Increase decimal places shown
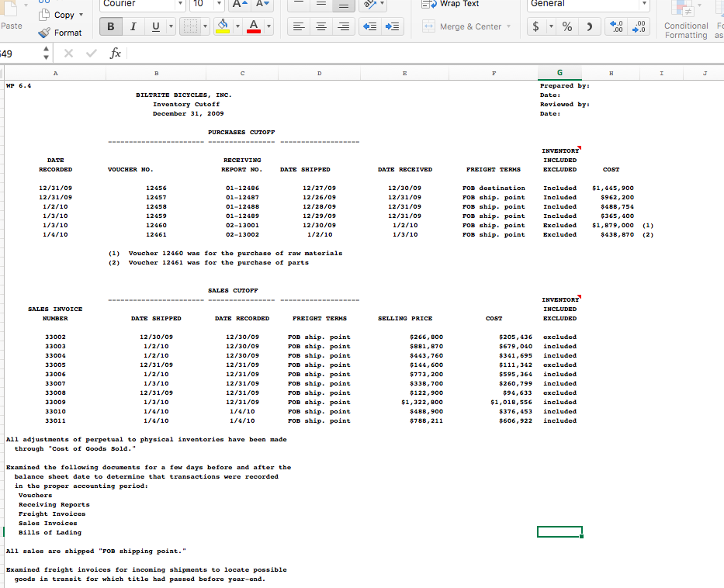Image resolution: width=724 pixels, height=588 pixels. (x=615, y=26)
